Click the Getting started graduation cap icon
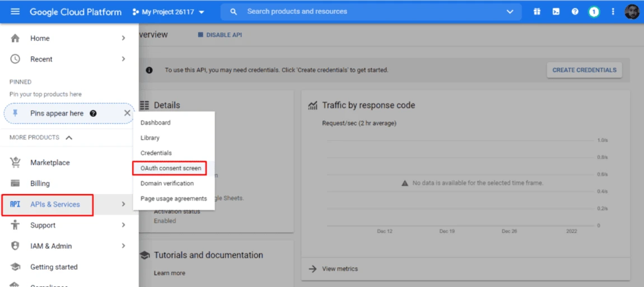 15,267
